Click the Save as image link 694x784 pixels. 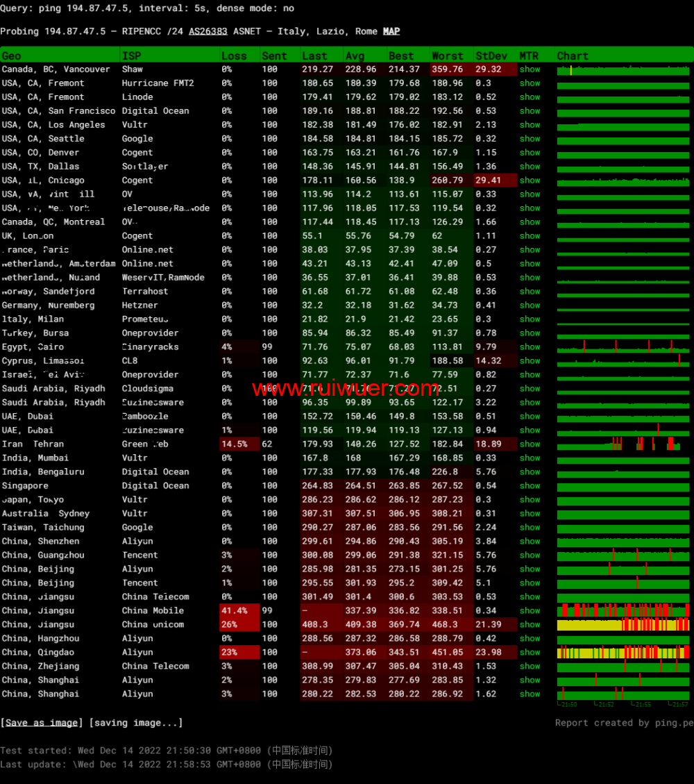(42, 723)
